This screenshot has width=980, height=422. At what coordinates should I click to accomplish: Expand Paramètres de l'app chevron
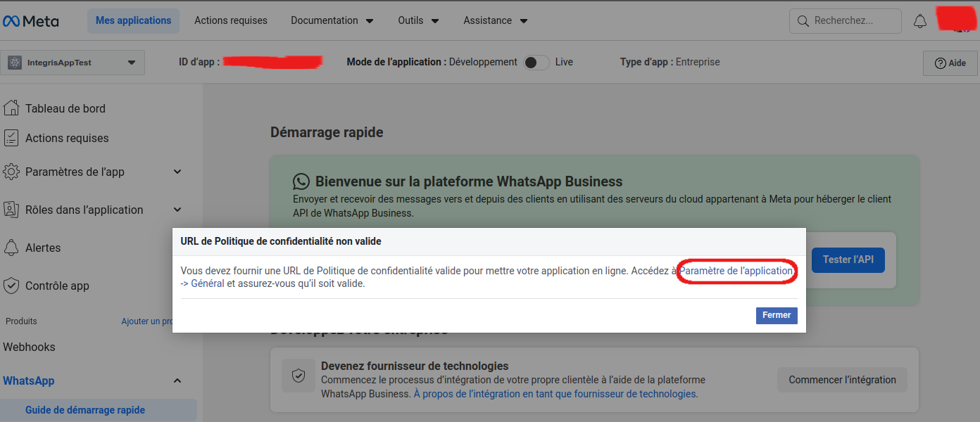[177, 172]
